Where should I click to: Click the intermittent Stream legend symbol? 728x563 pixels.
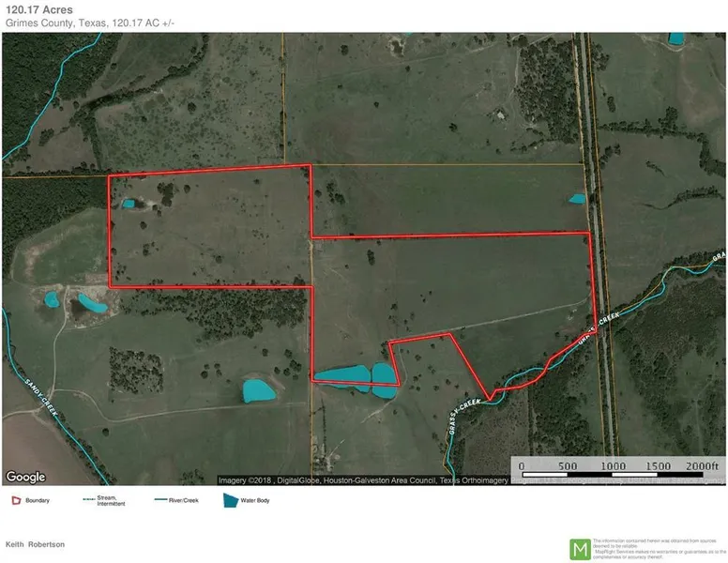(89, 500)
